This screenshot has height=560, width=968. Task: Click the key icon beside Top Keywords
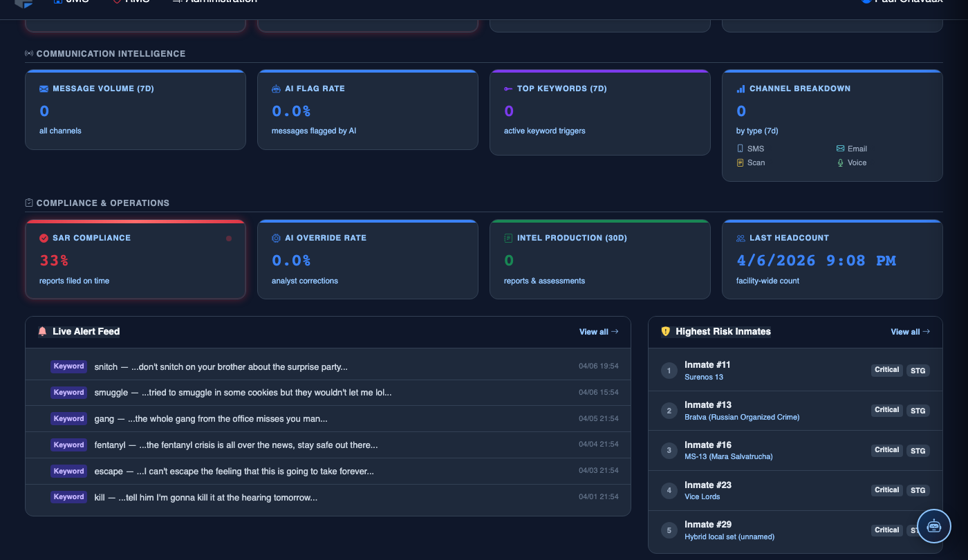(x=508, y=89)
